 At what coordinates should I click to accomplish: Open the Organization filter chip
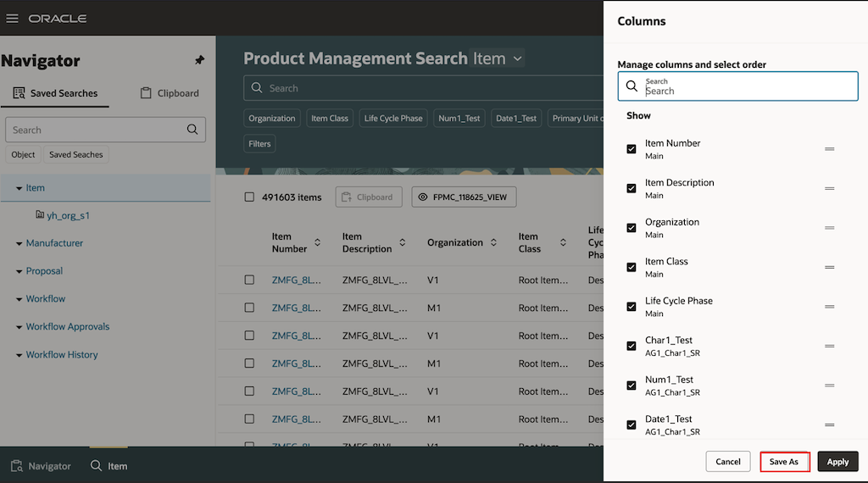click(272, 118)
